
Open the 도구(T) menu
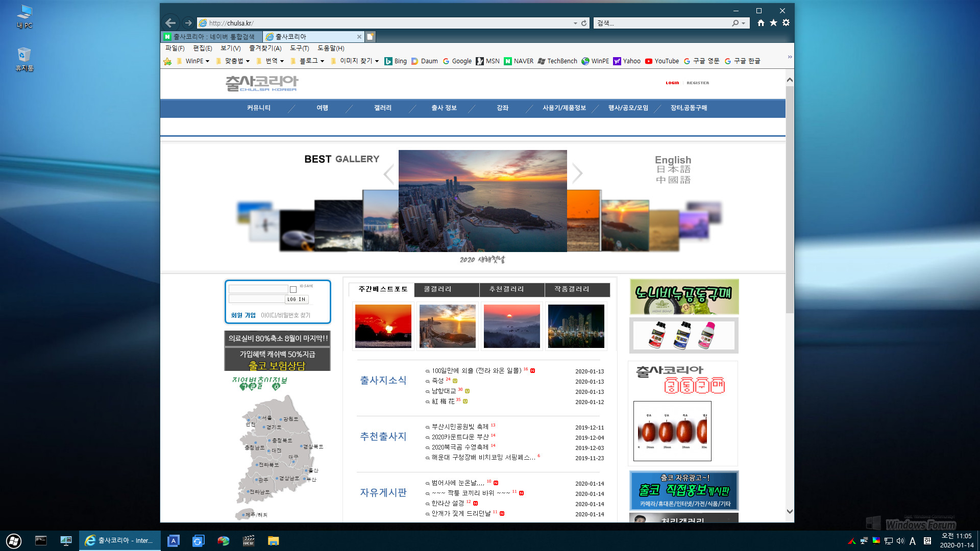[x=299, y=48]
